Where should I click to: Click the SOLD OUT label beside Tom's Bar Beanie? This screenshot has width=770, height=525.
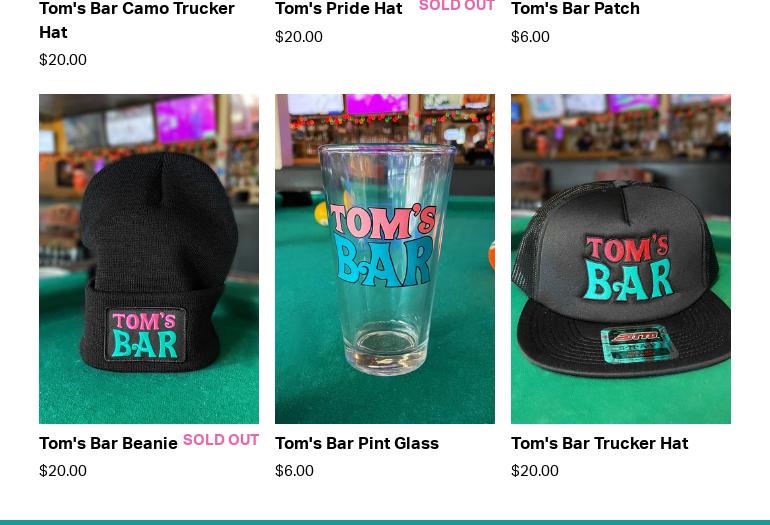[x=221, y=440]
